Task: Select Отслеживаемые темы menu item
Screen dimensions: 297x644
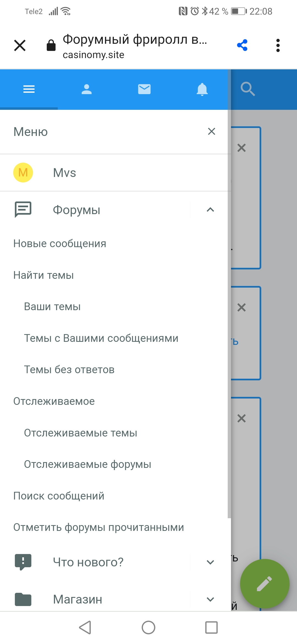Action: pos(80,433)
